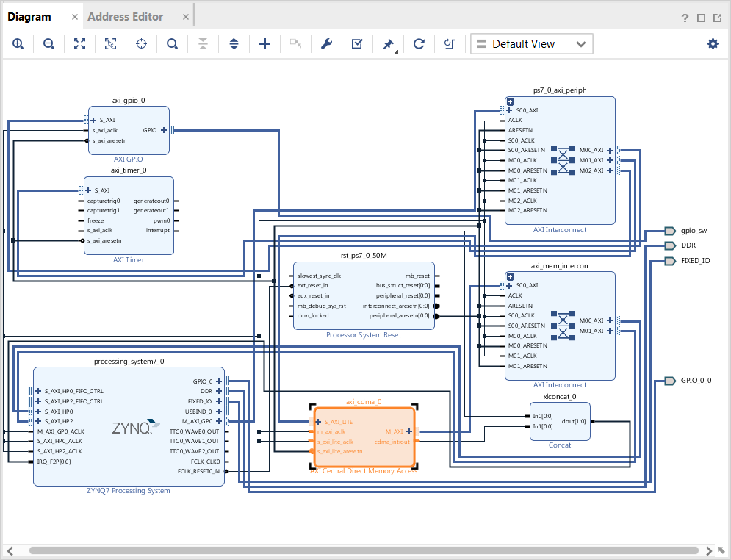731x560 pixels.
Task: Expand S_AXI port on axi_gpio_0
Action: coord(93,120)
